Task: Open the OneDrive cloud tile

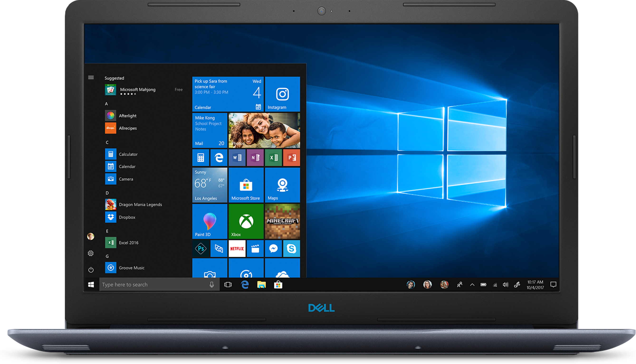Action: [x=282, y=268]
